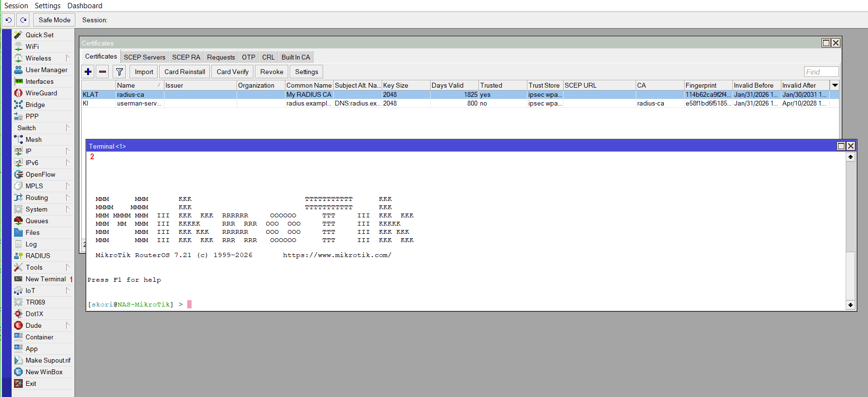
Task: Open the column selector dropdown arrow
Action: (x=835, y=85)
